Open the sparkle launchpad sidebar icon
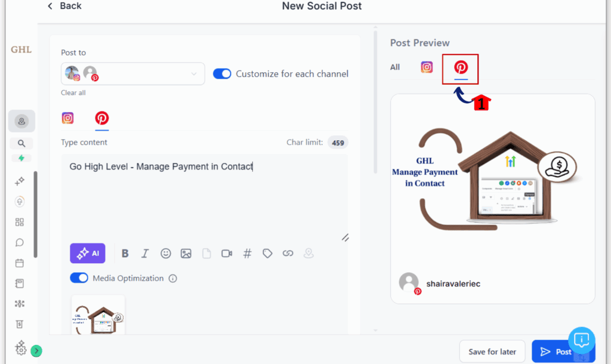611x364 pixels. pos(20,181)
